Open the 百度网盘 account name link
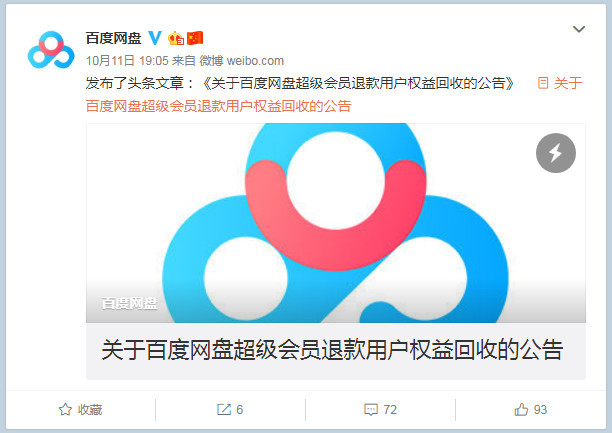The width and height of the screenshot is (612, 433). pos(114,38)
